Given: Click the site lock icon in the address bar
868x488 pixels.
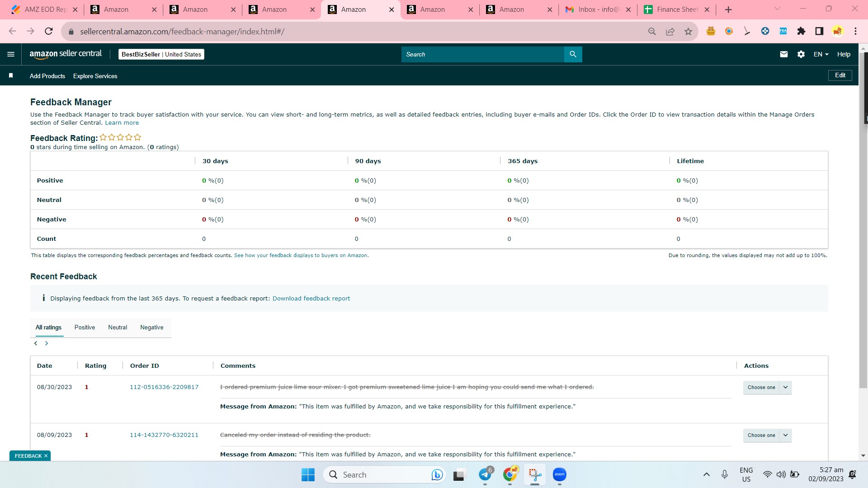Looking at the screenshot, I should (71, 32).
